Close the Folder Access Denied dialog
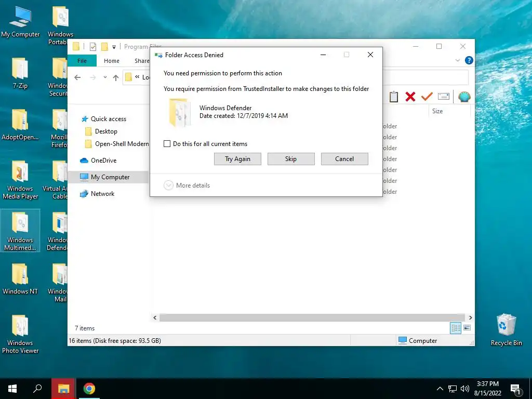 pos(370,55)
